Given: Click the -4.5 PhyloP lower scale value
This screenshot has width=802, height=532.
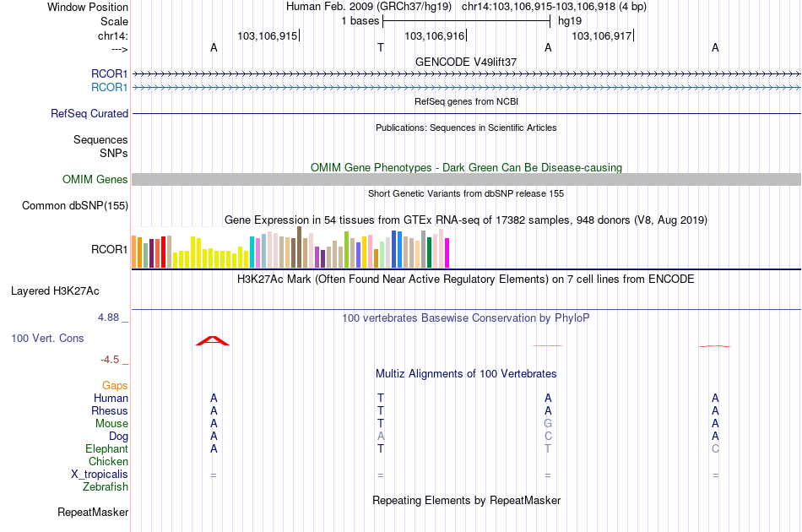Looking at the screenshot, I should point(110,360).
